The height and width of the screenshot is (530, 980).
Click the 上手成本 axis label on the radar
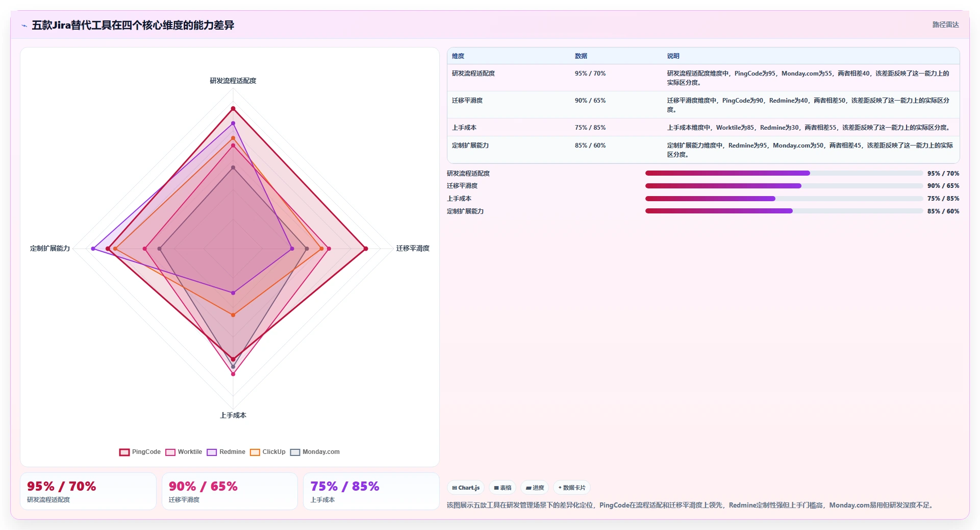[233, 415]
